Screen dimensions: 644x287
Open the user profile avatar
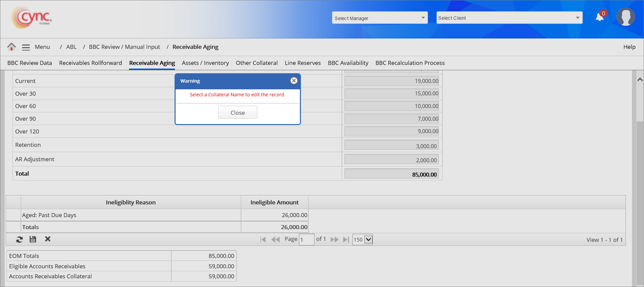[x=625, y=17]
